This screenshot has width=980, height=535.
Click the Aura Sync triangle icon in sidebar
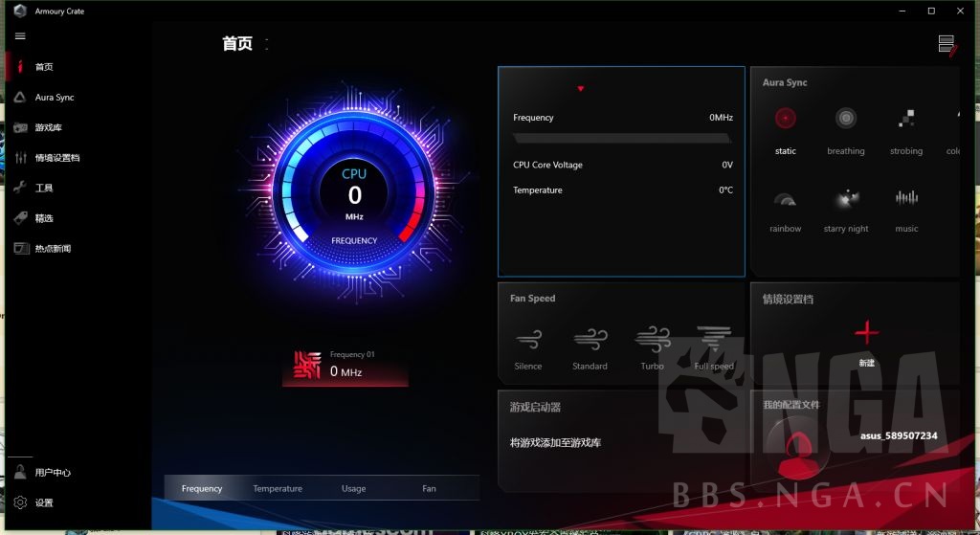pos(20,97)
